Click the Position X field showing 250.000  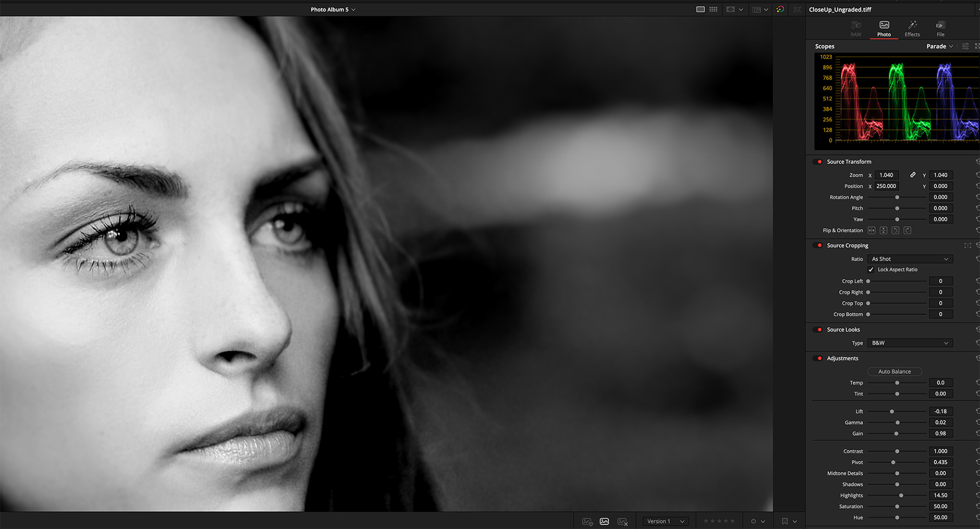point(887,186)
